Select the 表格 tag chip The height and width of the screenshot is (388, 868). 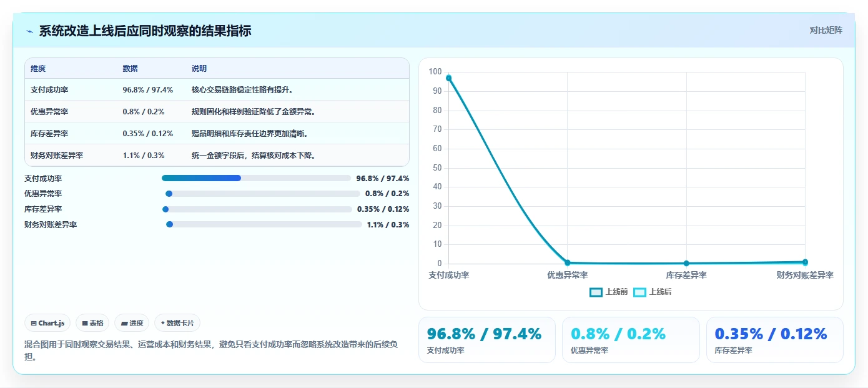point(92,323)
